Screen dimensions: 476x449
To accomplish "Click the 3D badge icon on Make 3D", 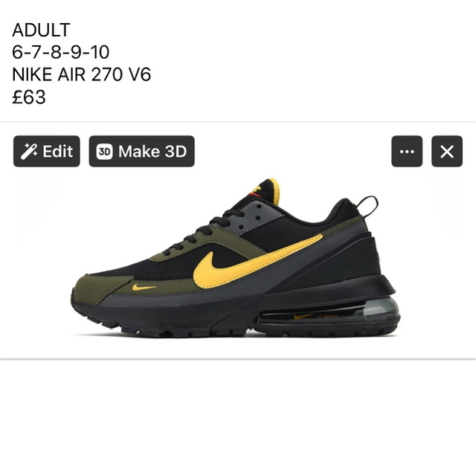I will point(104,152).
